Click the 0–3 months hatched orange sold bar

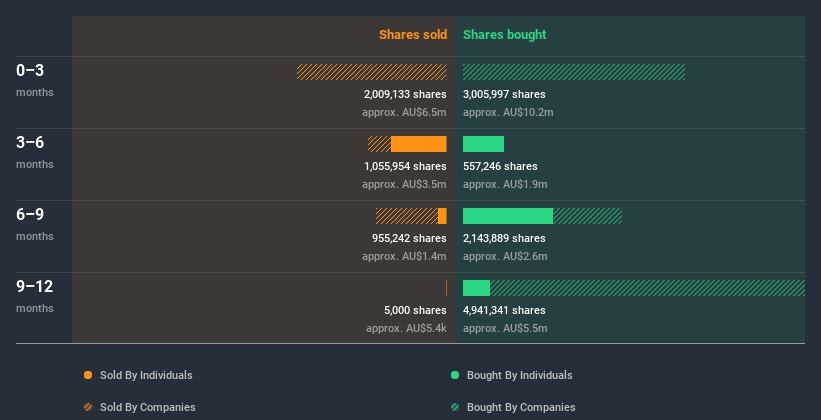point(372,72)
